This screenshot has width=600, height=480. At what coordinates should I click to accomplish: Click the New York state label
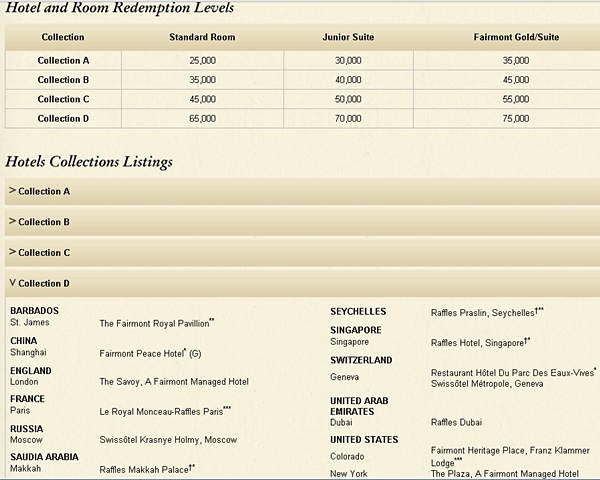pyautogui.click(x=349, y=474)
